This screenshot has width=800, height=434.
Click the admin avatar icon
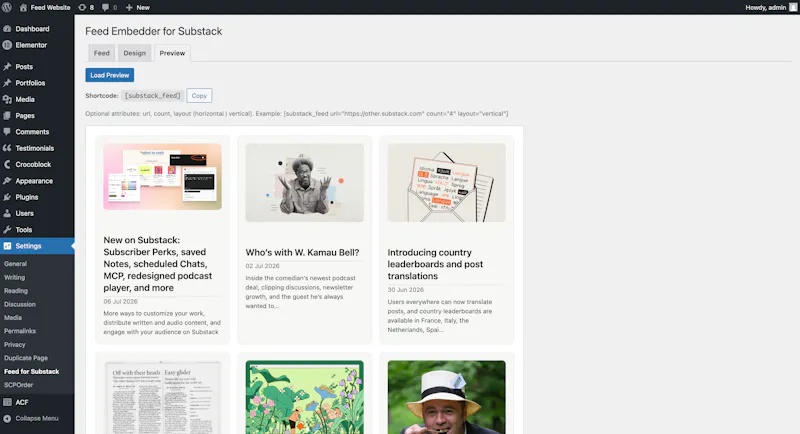click(793, 7)
